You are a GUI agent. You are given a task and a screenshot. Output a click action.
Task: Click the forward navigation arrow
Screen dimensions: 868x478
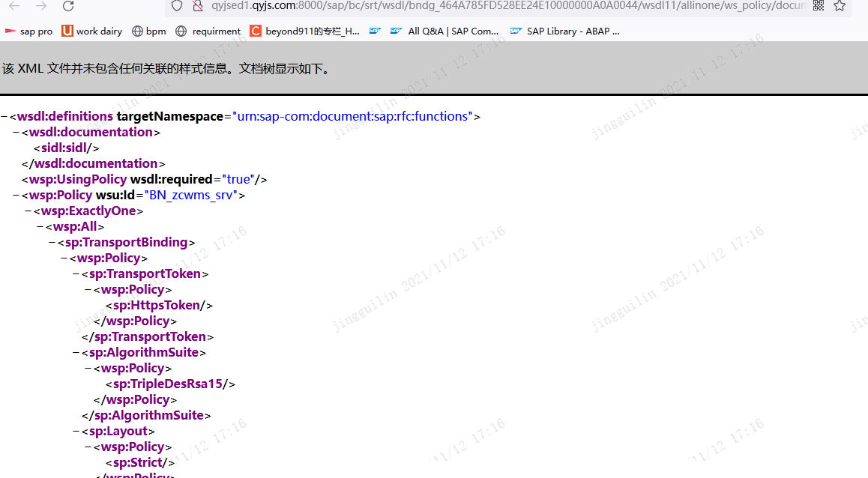click(x=41, y=7)
